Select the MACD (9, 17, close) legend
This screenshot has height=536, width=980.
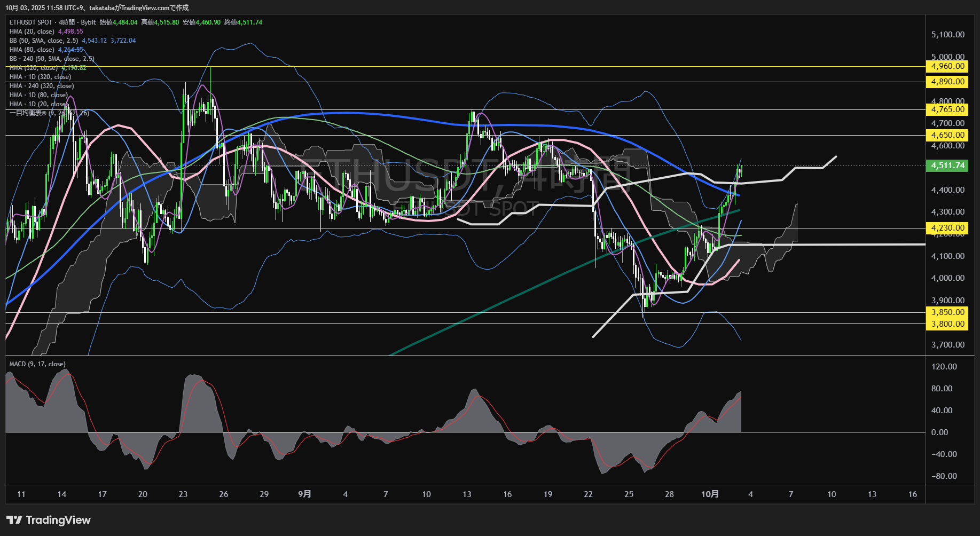[37, 364]
